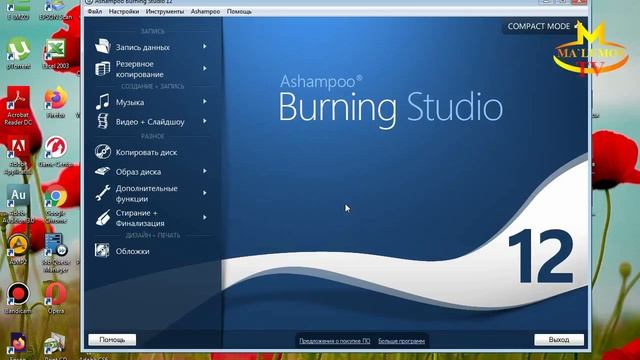The height and width of the screenshot is (360, 640).
Task: Open the Предложения о покупке ПО link
Action: point(335,341)
